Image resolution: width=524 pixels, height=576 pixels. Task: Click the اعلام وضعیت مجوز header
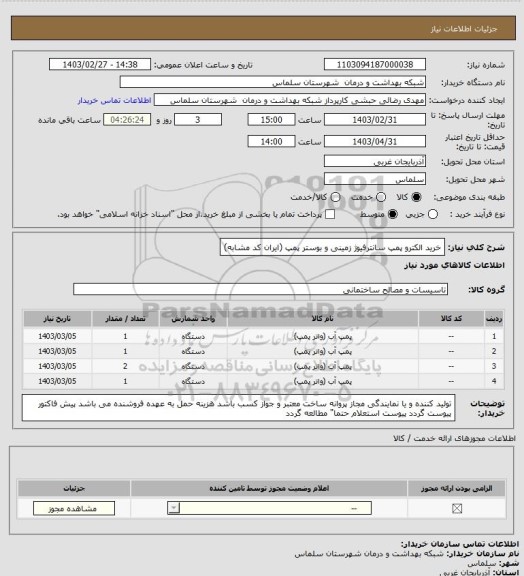coord(269,489)
